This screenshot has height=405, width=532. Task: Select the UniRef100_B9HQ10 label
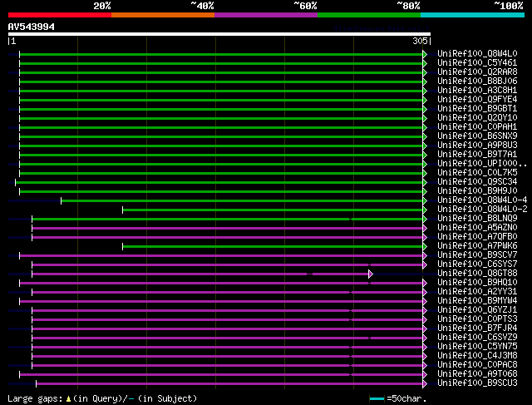click(477, 283)
